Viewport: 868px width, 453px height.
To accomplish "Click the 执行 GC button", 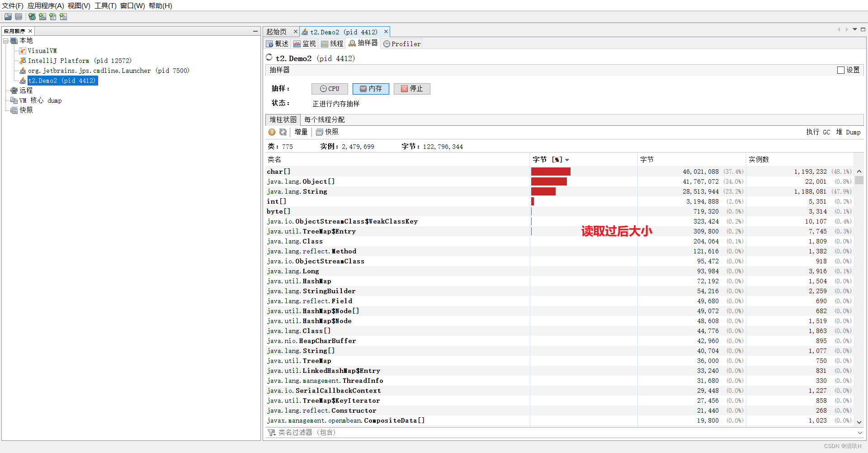I will [818, 132].
